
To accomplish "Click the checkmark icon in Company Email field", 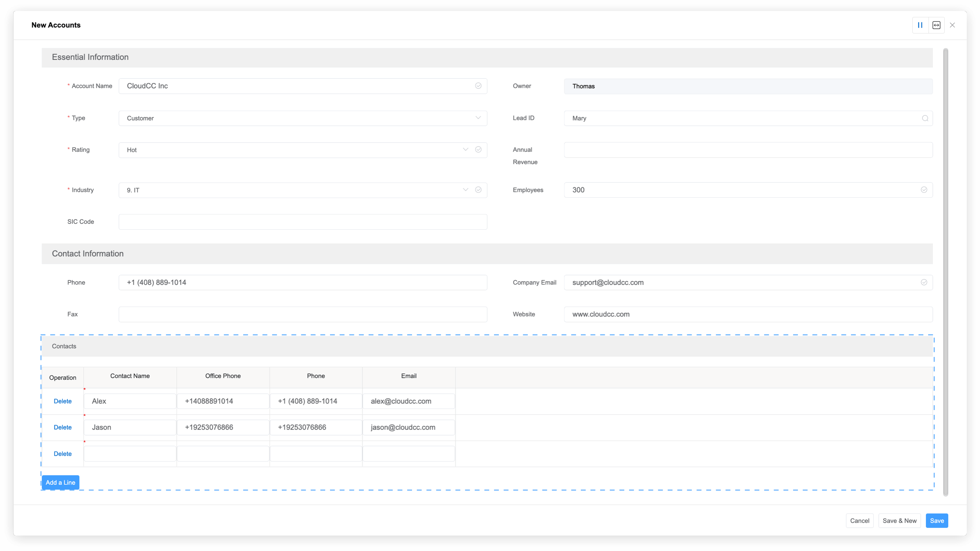I will pos(924,282).
